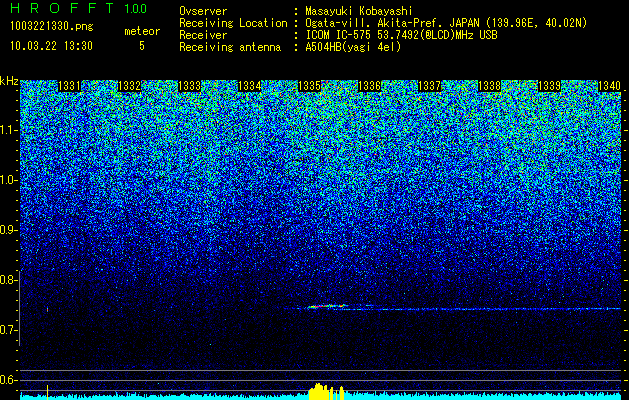Click the yellow signal-strength peak bars
Viewport: 629px width, 400px height.
click(326, 392)
